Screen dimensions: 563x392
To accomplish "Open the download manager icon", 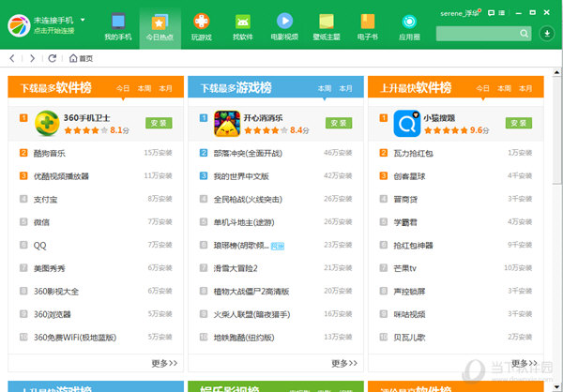I will click(547, 34).
